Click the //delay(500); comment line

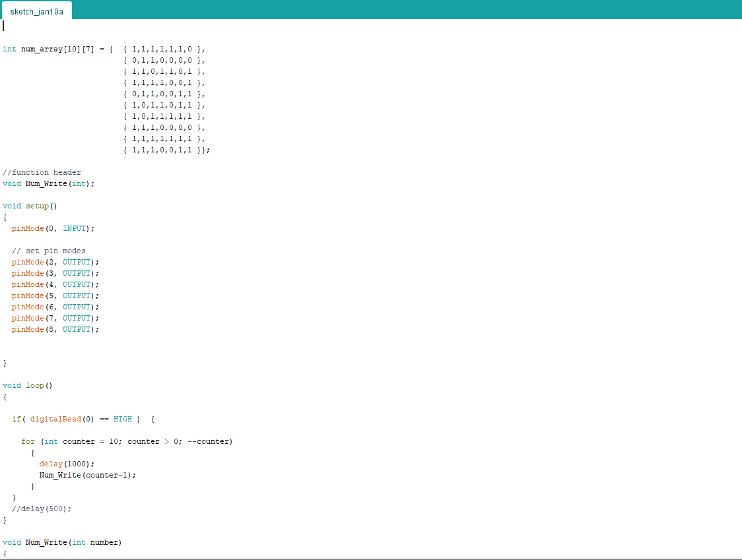tap(42, 509)
